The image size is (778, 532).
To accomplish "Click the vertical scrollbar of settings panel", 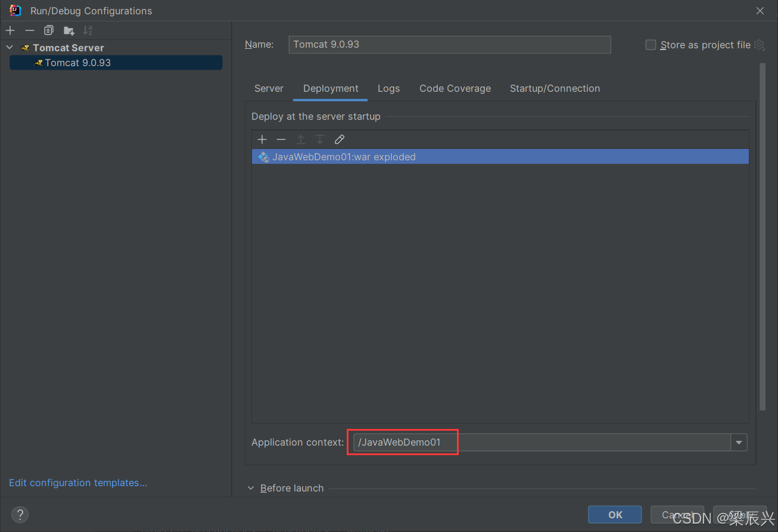I will (x=762, y=237).
